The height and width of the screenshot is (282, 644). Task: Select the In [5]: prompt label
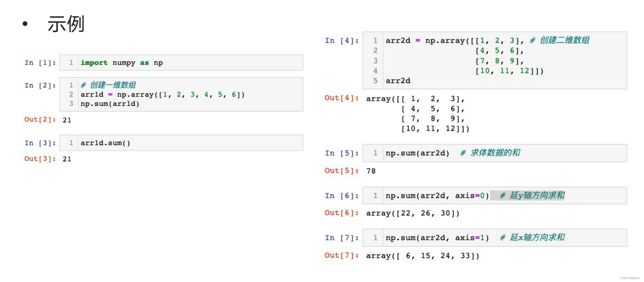click(x=342, y=153)
